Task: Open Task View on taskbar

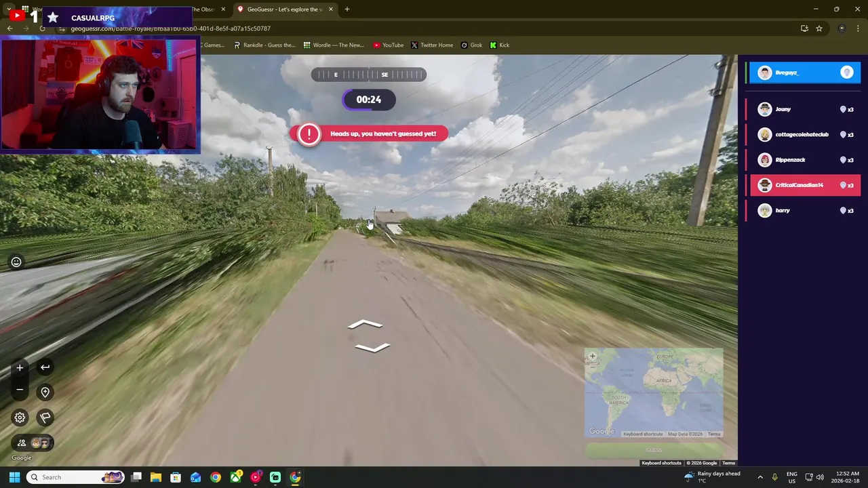Action: click(136, 477)
